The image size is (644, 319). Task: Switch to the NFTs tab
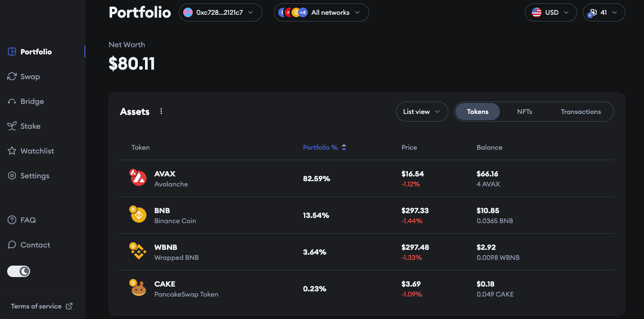pos(525,112)
